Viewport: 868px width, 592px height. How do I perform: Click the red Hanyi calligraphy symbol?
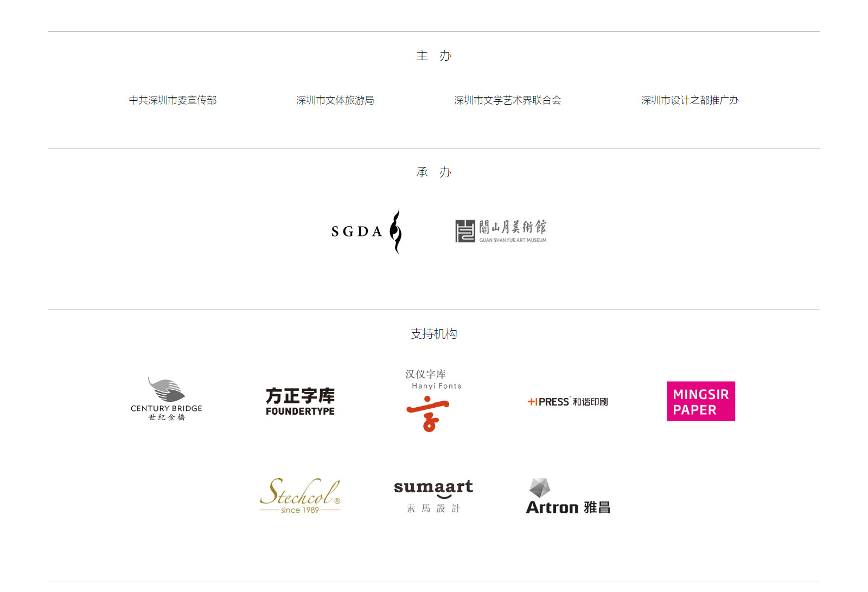[428, 414]
